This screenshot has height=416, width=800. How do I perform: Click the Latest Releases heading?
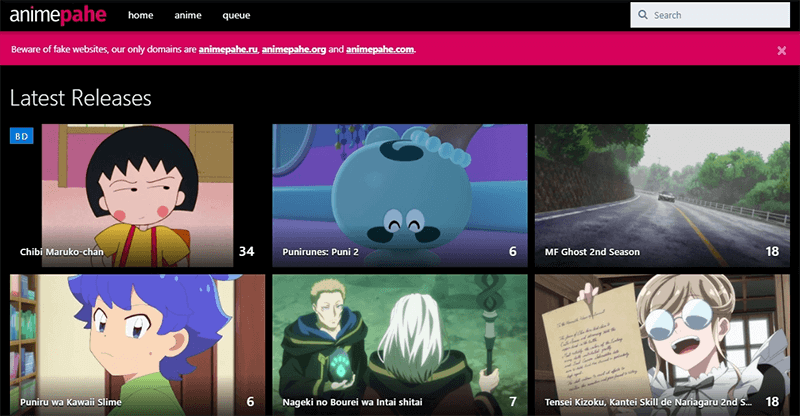(x=81, y=97)
